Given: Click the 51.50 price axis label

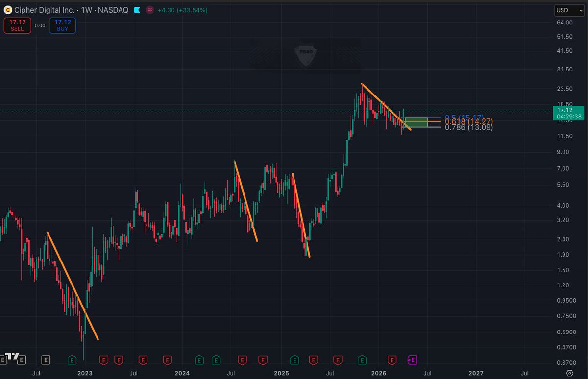Looking at the screenshot, I should point(564,37).
